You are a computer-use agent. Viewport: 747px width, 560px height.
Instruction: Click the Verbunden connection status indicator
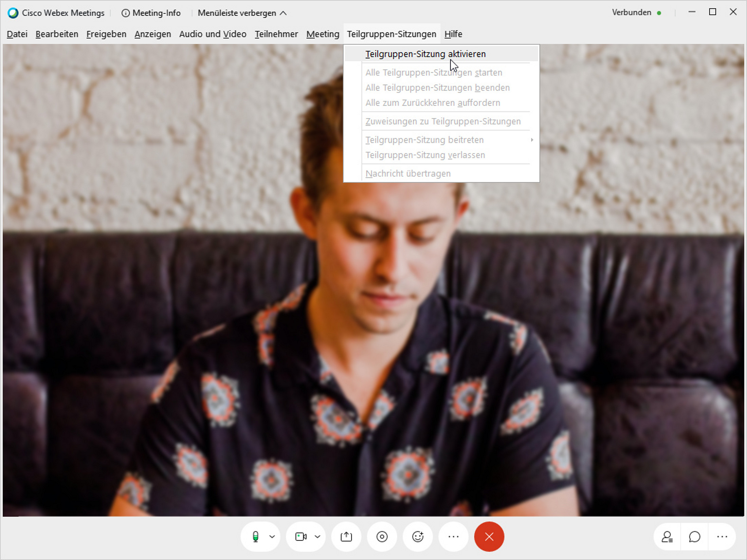(636, 13)
